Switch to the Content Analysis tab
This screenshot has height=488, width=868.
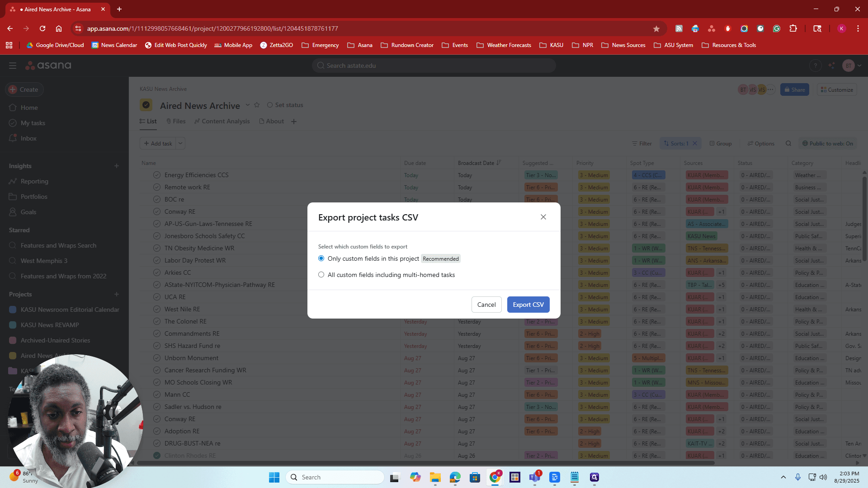point(222,121)
